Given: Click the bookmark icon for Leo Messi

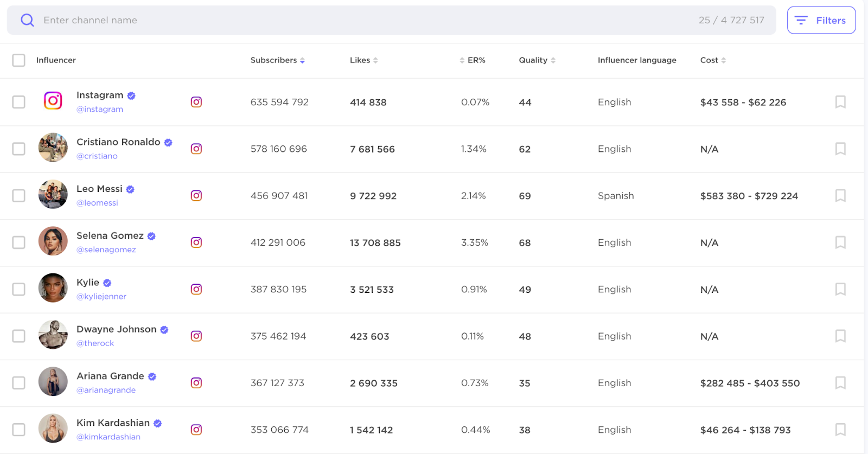Looking at the screenshot, I should [840, 196].
